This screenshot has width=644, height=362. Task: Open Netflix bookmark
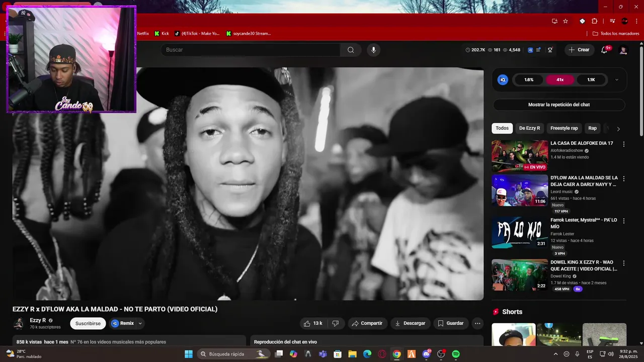pyautogui.click(x=143, y=33)
